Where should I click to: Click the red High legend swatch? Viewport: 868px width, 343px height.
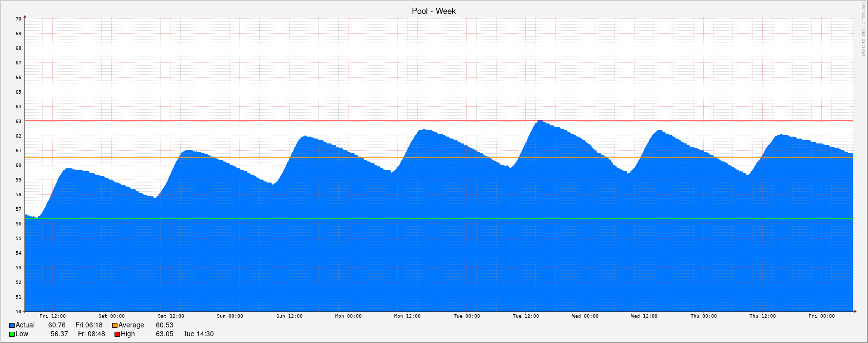[x=117, y=334]
